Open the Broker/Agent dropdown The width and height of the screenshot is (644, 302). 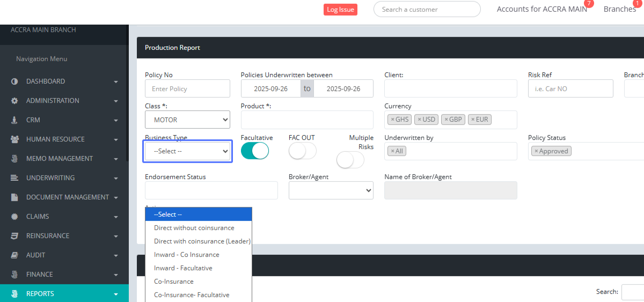[x=331, y=190]
